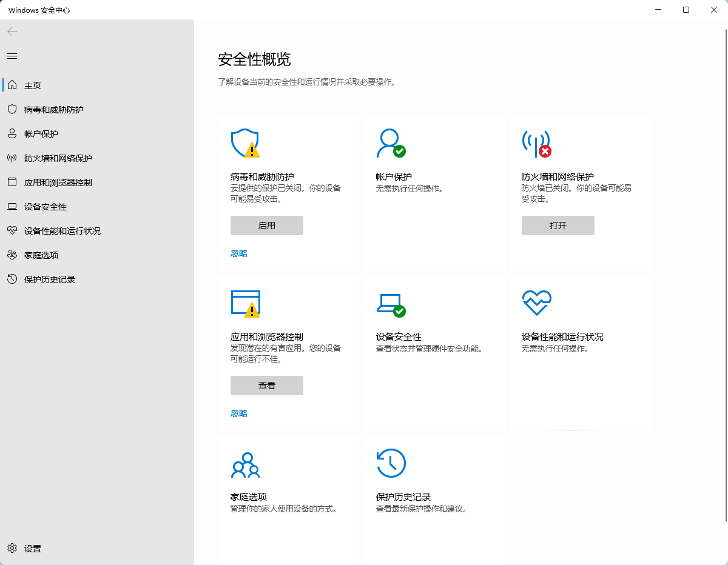The height and width of the screenshot is (565, 728).
Task: Collapse the sidebar with the hamburger menu
Action: coord(12,56)
